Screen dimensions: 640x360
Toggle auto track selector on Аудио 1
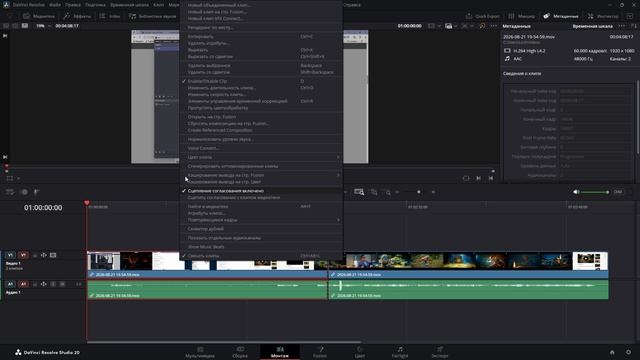[44, 284]
